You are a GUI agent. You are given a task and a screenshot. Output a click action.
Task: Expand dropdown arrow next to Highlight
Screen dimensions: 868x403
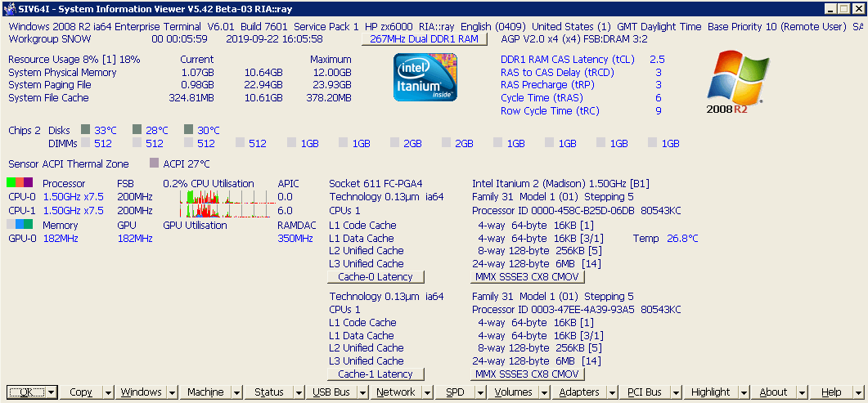pyautogui.click(x=744, y=392)
